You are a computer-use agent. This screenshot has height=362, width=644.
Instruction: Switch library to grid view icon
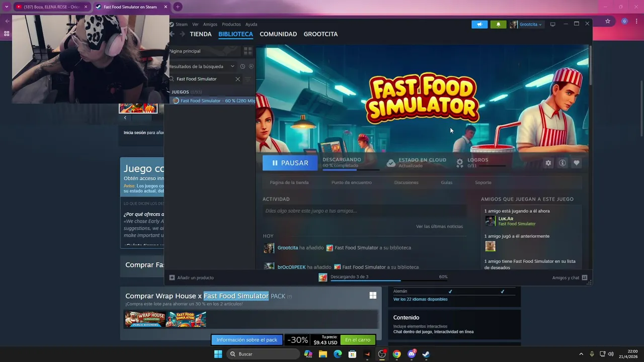(x=248, y=51)
